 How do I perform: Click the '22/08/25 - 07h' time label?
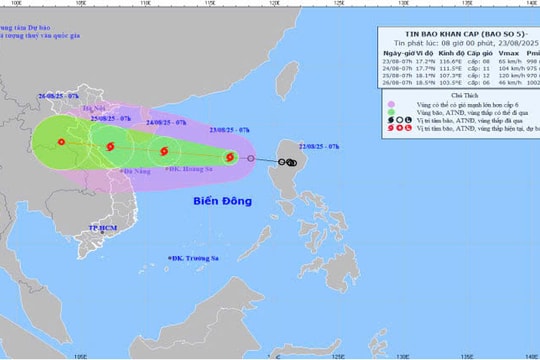(x=319, y=147)
